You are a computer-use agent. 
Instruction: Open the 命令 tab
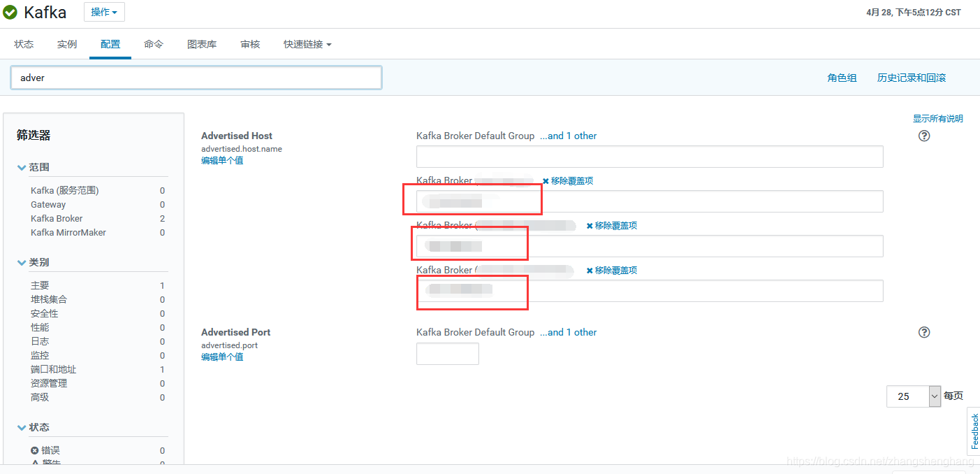[154, 44]
